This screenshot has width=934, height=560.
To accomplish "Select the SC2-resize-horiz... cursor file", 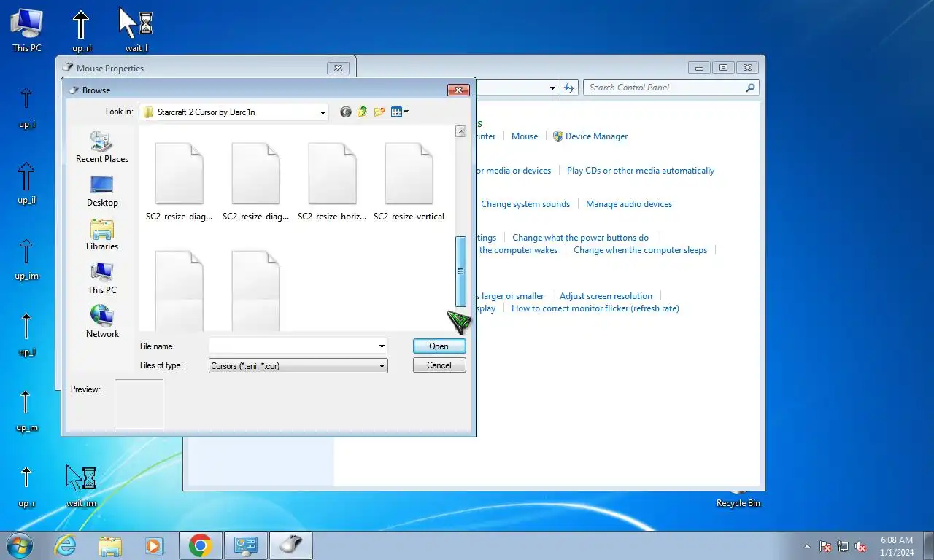I will (332, 182).
